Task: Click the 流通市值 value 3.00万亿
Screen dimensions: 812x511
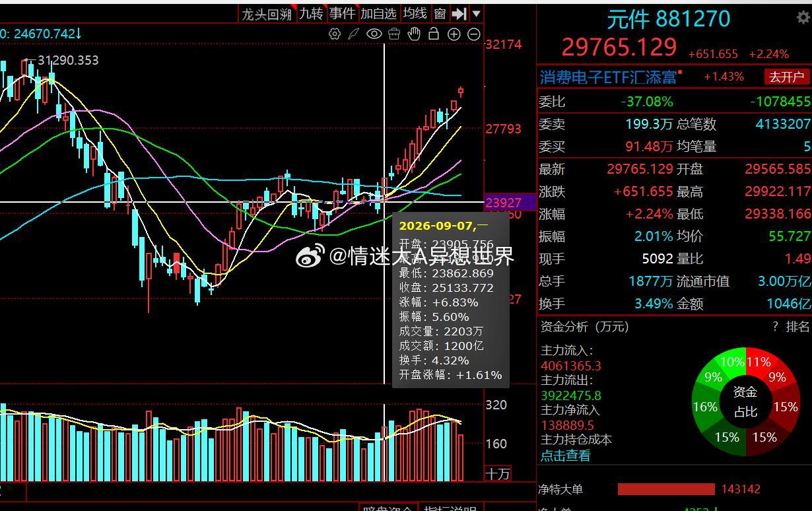Action: click(784, 281)
